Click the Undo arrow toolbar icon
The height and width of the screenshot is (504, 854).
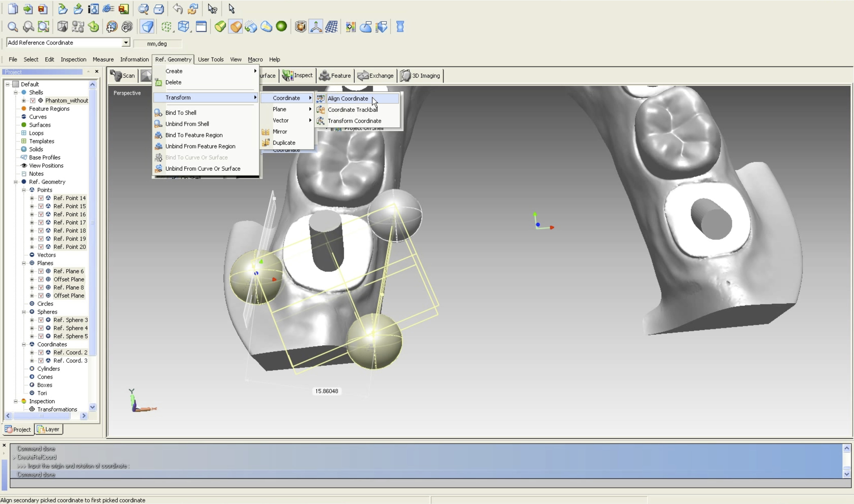click(177, 9)
